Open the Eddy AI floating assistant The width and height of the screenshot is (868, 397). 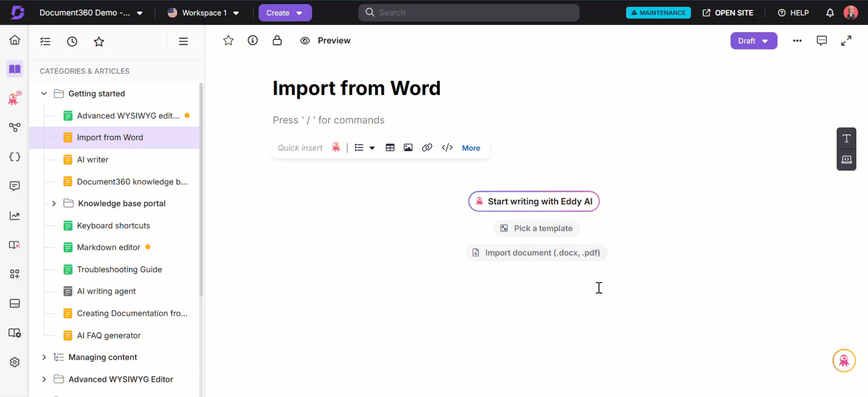point(844,361)
